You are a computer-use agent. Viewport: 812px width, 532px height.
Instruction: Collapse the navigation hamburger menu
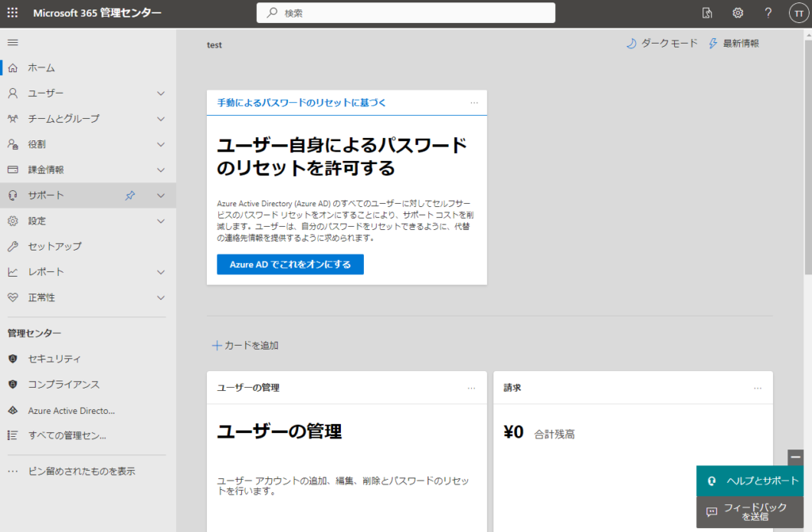[13, 43]
